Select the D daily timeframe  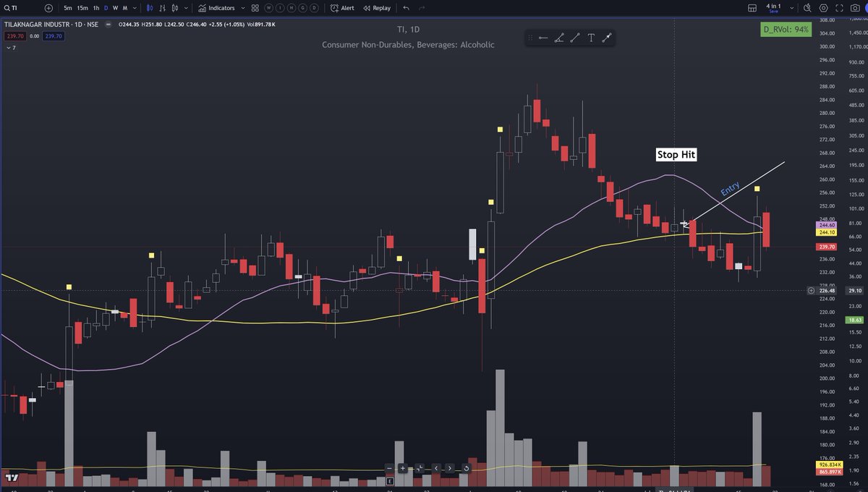coord(106,8)
